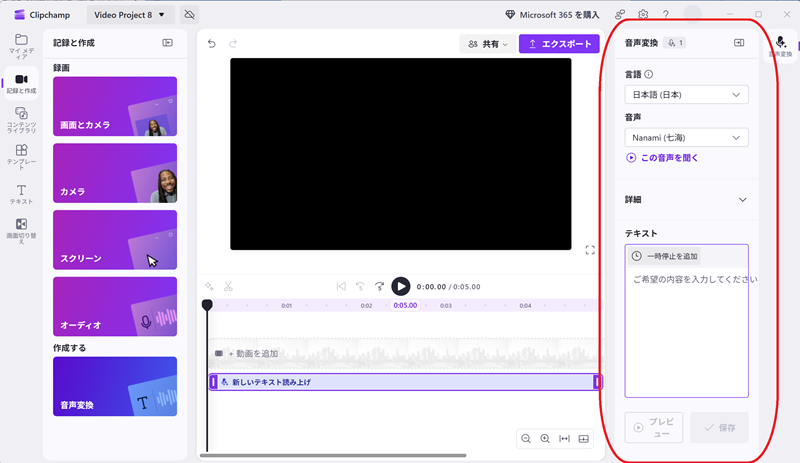Open the 音声 dropdown showing Nanami
Viewport: 800px width, 463px height.
[x=686, y=138]
